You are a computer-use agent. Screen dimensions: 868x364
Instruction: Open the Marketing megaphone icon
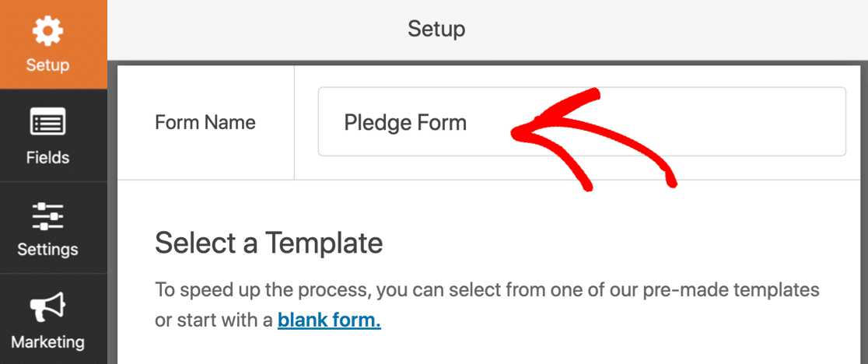point(47,307)
